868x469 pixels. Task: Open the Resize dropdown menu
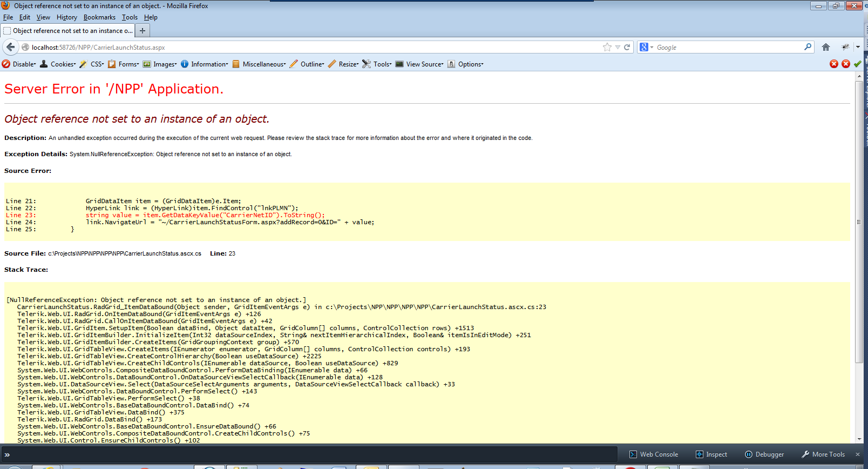tap(343, 64)
